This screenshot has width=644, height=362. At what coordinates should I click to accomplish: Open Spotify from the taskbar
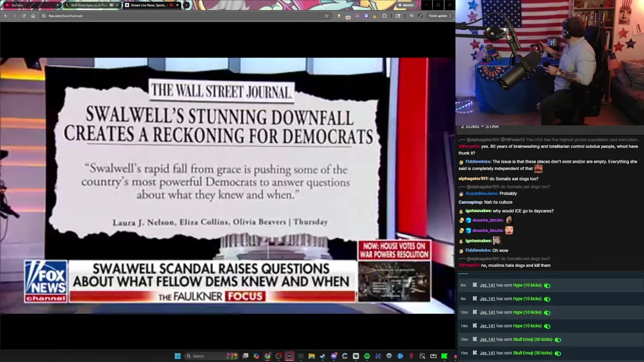[367, 356]
